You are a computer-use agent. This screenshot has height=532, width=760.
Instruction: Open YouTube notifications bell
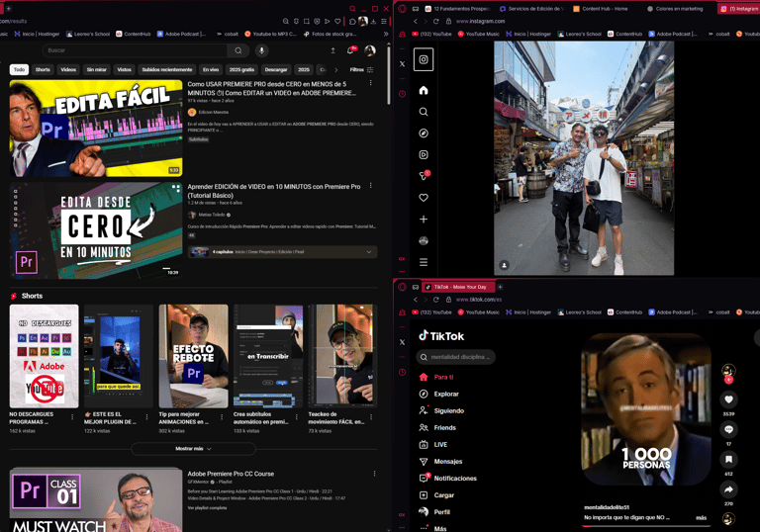350,50
